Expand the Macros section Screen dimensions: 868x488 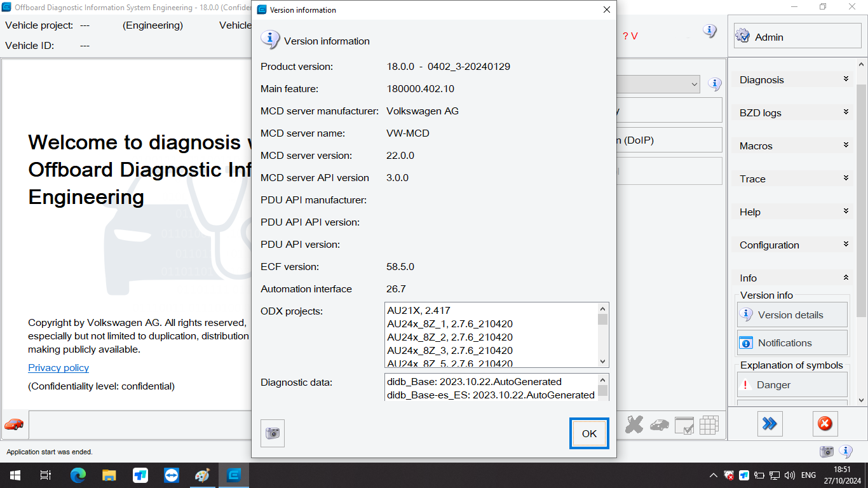(792, 146)
